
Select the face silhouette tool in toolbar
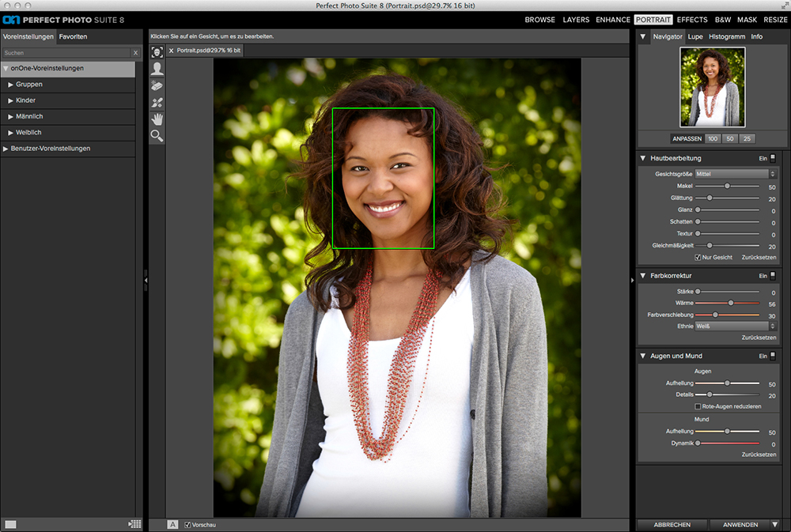[157, 69]
